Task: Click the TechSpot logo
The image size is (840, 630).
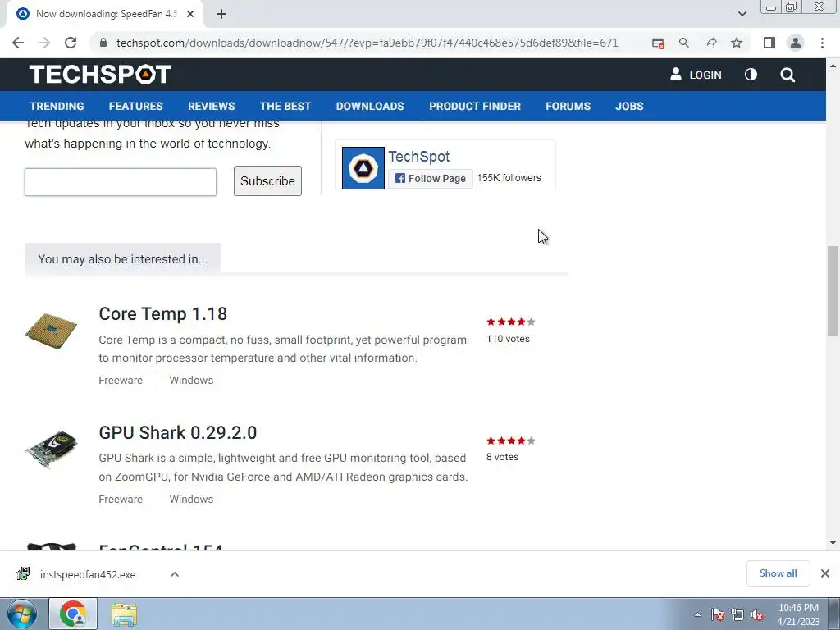Action: (100, 75)
